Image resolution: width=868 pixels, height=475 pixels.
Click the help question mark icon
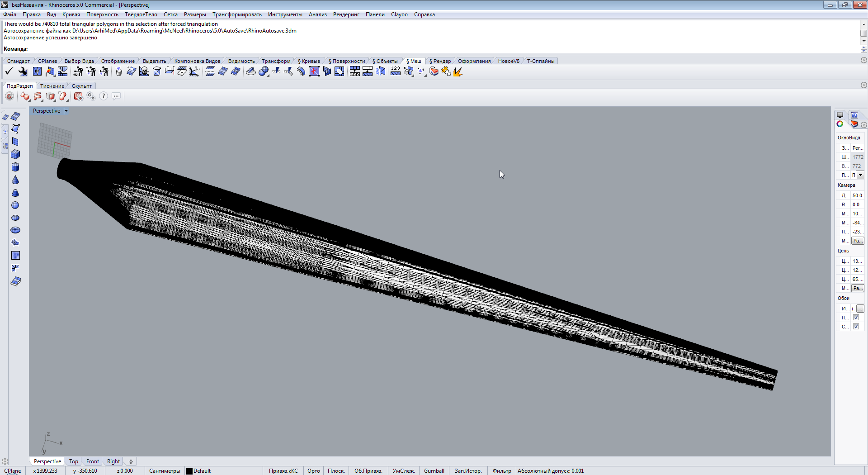click(x=104, y=96)
